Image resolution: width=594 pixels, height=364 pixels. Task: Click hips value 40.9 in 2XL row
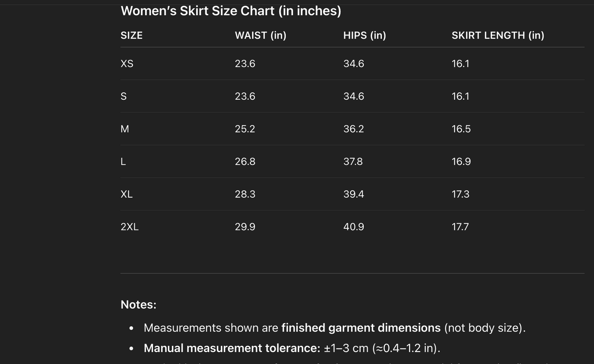(x=354, y=227)
